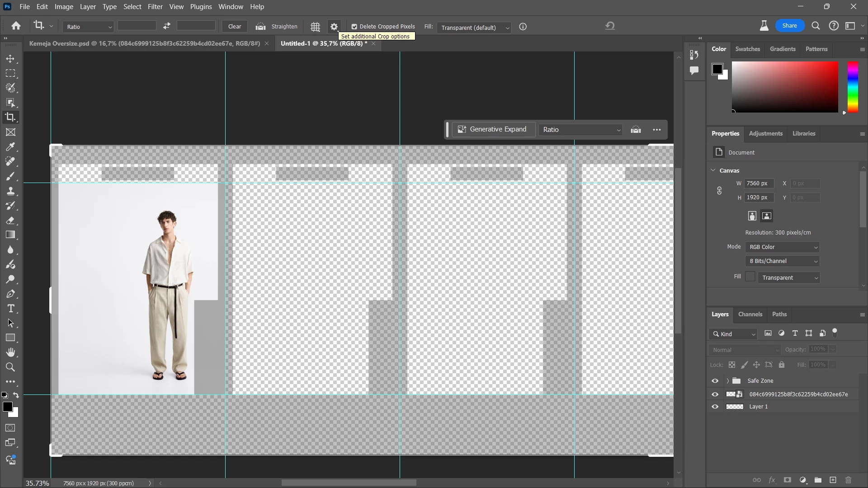Create a new layer in Layers panel

[x=833, y=480]
